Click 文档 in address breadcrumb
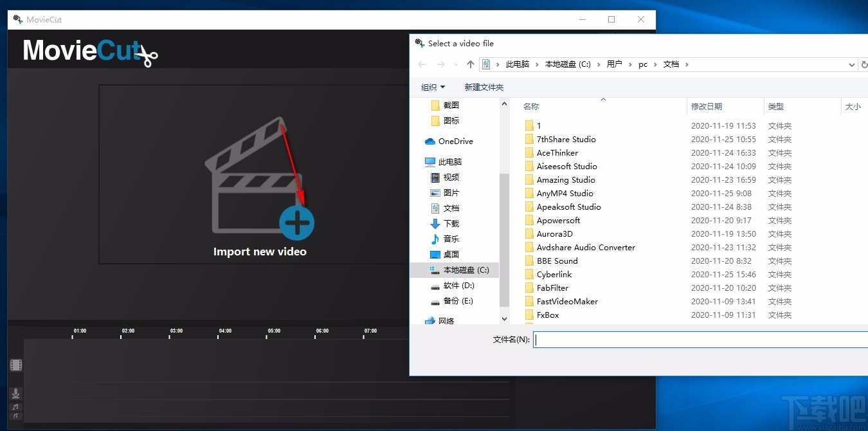 pyautogui.click(x=671, y=64)
